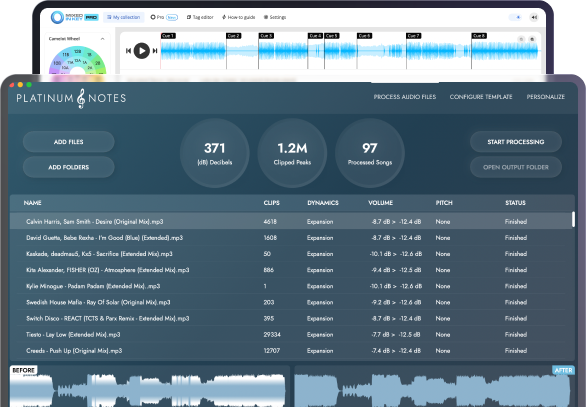
Task: Open the Pro tab in Mixed In Key
Action: [x=164, y=17]
